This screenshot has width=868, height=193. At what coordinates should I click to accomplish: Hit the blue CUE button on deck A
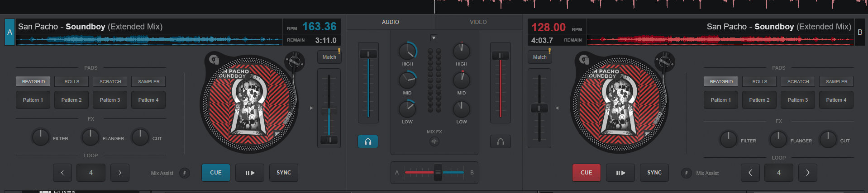click(x=216, y=173)
